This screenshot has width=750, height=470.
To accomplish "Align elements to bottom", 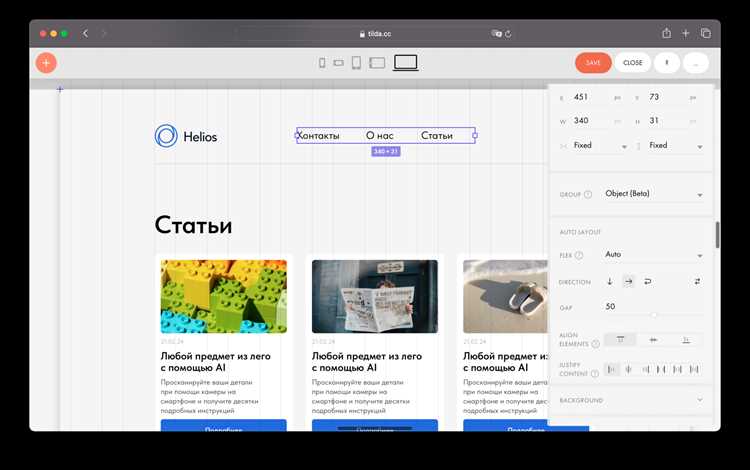I will [x=686, y=339].
